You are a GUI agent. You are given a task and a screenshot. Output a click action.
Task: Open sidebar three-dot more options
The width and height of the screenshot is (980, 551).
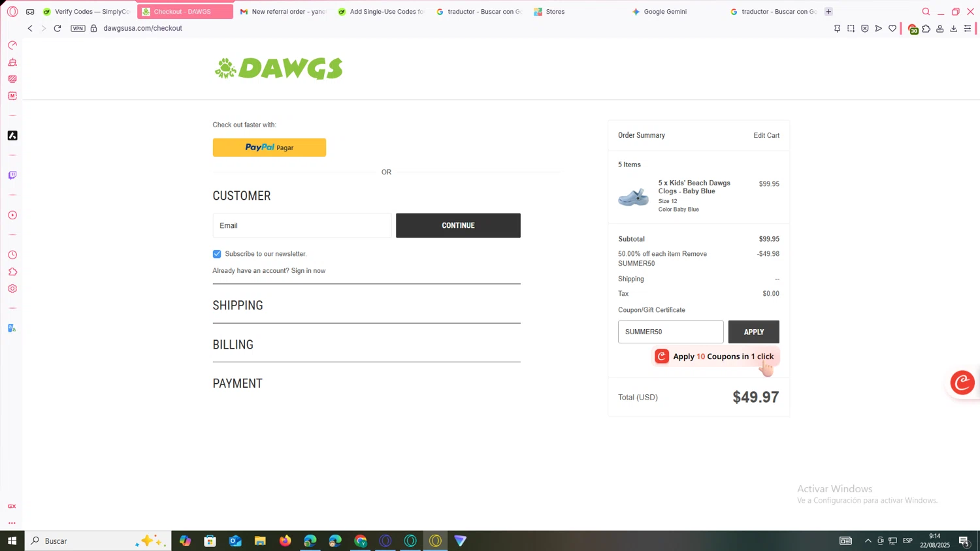pos(12,523)
